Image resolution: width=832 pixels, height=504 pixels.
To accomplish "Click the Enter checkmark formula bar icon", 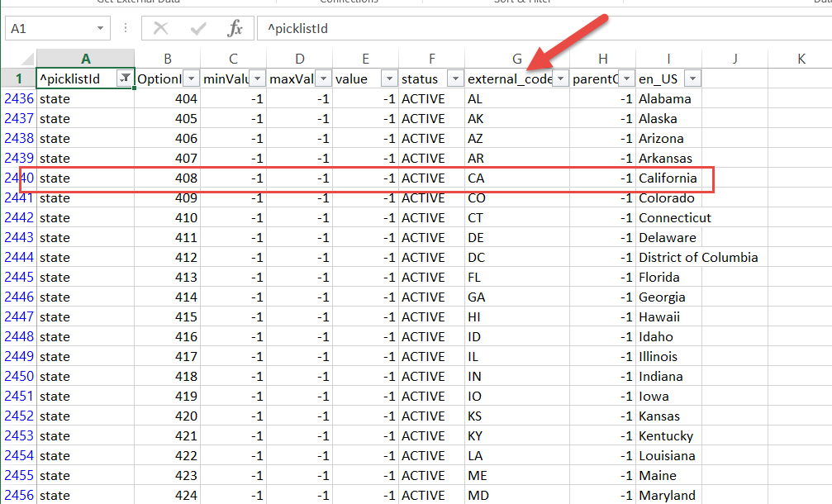I will pyautogui.click(x=198, y=28).
